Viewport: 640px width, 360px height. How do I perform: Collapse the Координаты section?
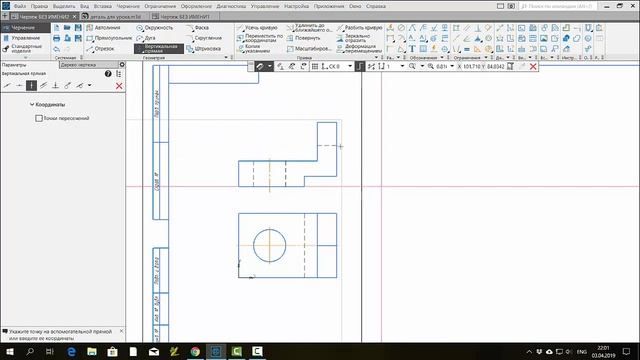click(32, 104)
